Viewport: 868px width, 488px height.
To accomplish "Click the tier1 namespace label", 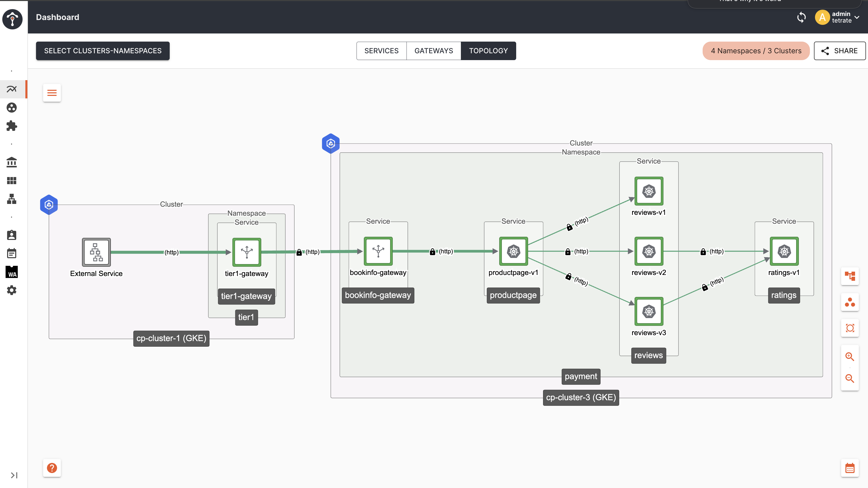I will tap(246, 318).
